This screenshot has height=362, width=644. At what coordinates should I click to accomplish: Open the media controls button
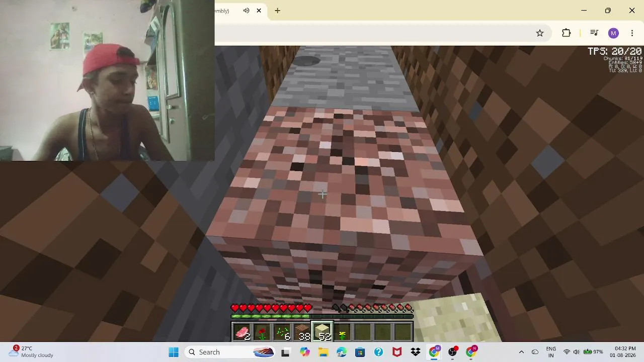[x=594, y=33]
